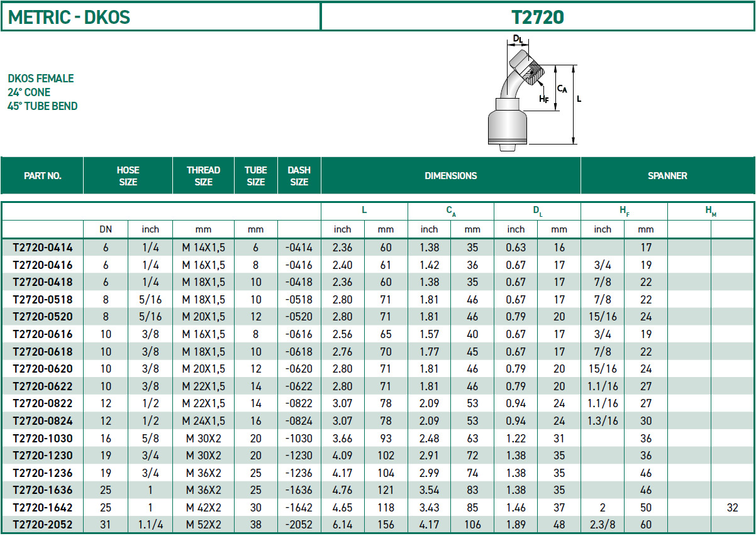This screenshot has width=756, height=536.
Task: Click the THREAD SIZE column header
Action: (x=203, y=176)
